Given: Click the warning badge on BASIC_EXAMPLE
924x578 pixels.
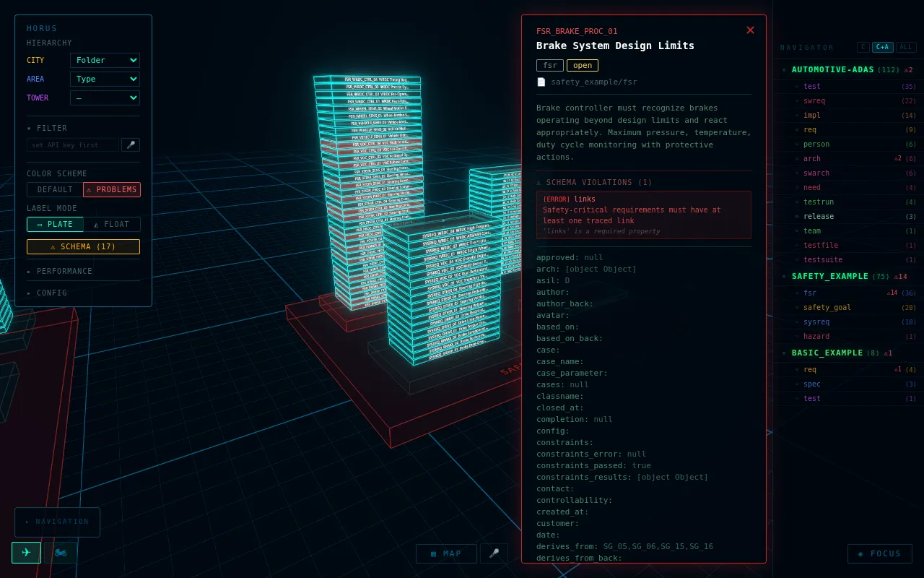Looking at the screenshot, I should pos(888,353).
